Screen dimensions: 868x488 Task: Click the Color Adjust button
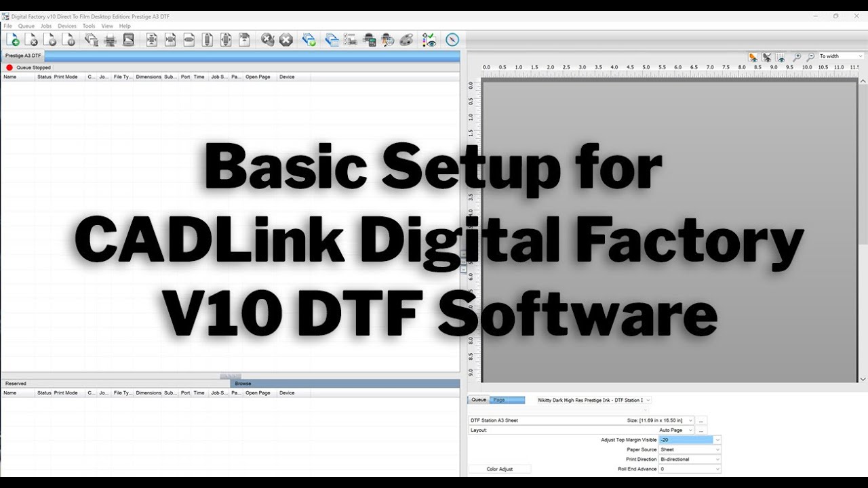point(500,469)
